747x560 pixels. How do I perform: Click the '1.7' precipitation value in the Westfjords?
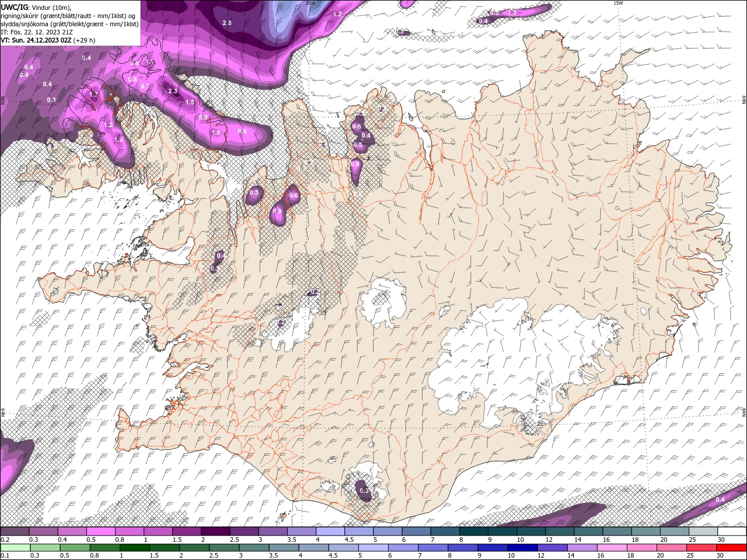94,94
